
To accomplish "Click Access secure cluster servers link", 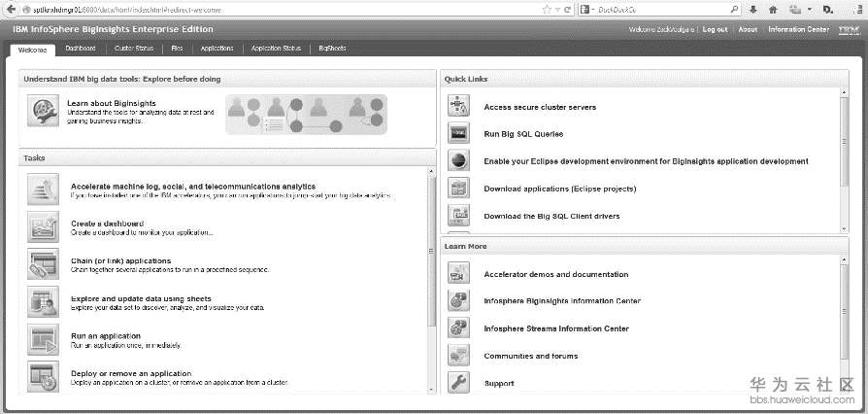I will 540,107.
